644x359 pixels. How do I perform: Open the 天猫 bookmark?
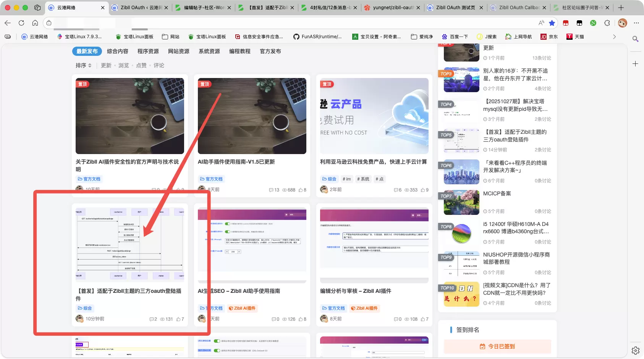[575, 37]
